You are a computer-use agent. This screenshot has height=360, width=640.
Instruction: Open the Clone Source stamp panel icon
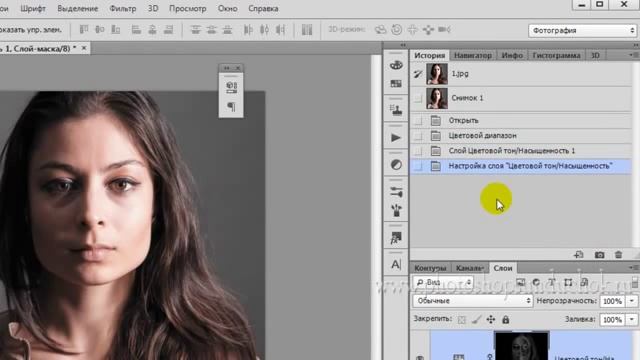click(396, 110)
